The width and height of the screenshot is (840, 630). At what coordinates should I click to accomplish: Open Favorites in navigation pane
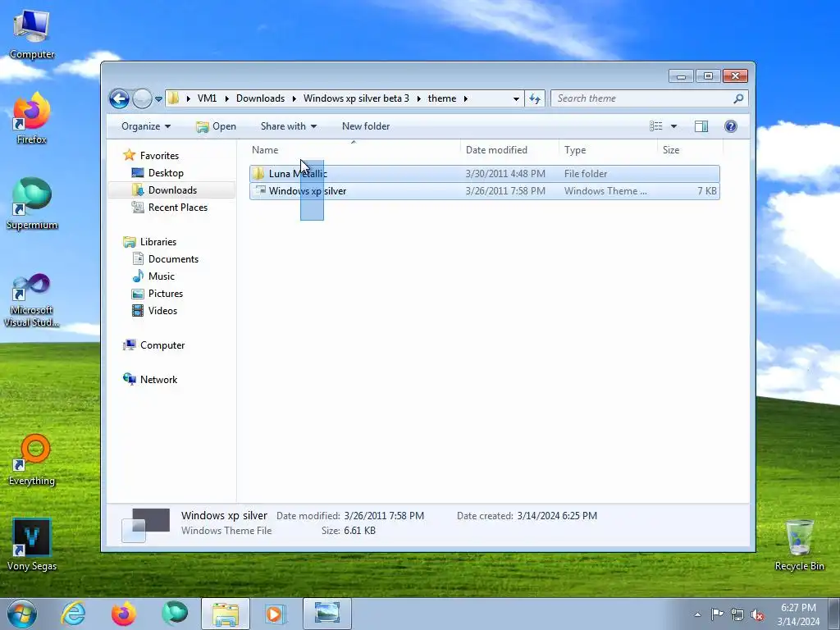pyautogui.click(x=159, y=156)
